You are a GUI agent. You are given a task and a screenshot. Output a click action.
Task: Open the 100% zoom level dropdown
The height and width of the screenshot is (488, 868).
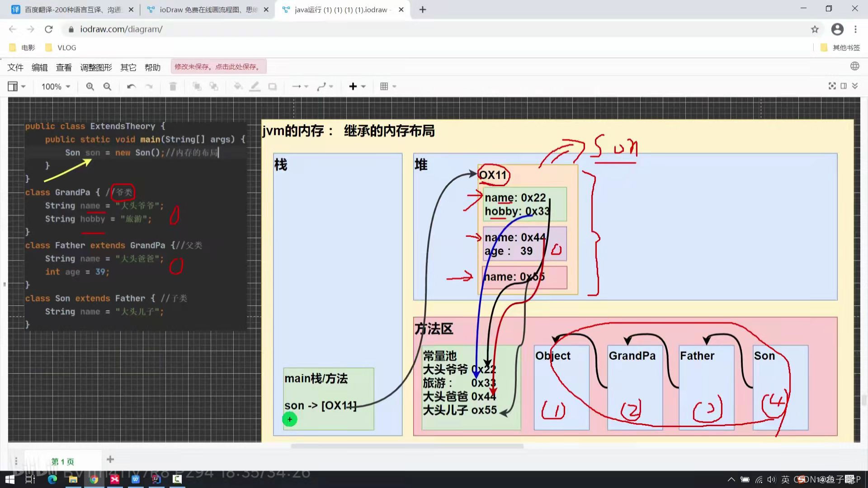tap(56, 86)
